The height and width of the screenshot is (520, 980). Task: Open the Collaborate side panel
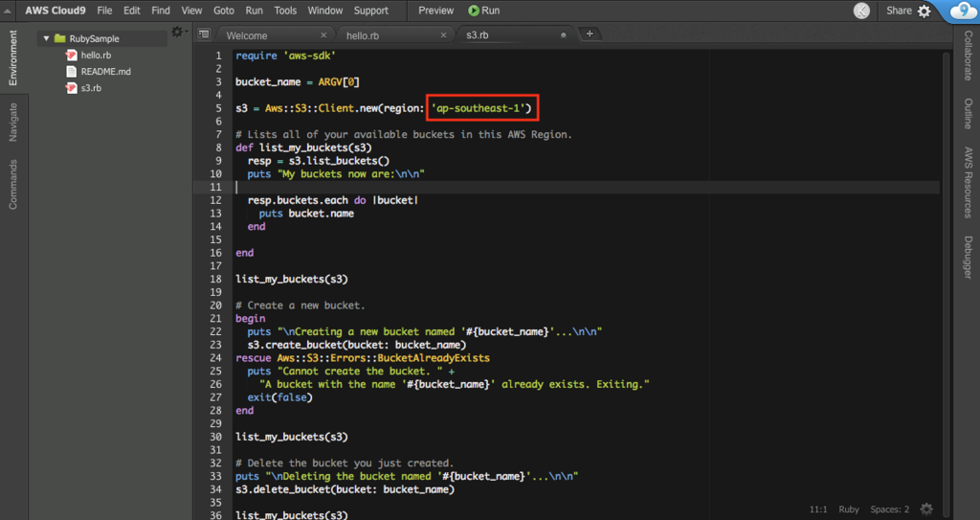click(x=968, y=56)
